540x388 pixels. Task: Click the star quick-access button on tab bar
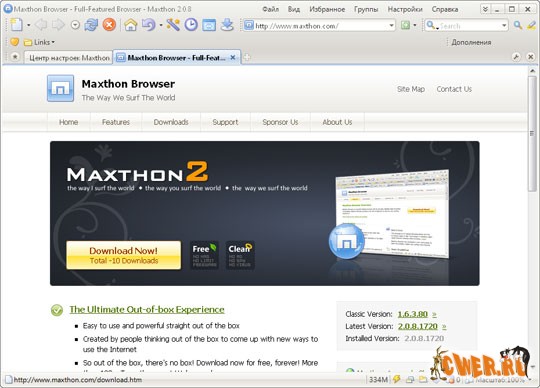pyautogui.click(x=15, y=56)
